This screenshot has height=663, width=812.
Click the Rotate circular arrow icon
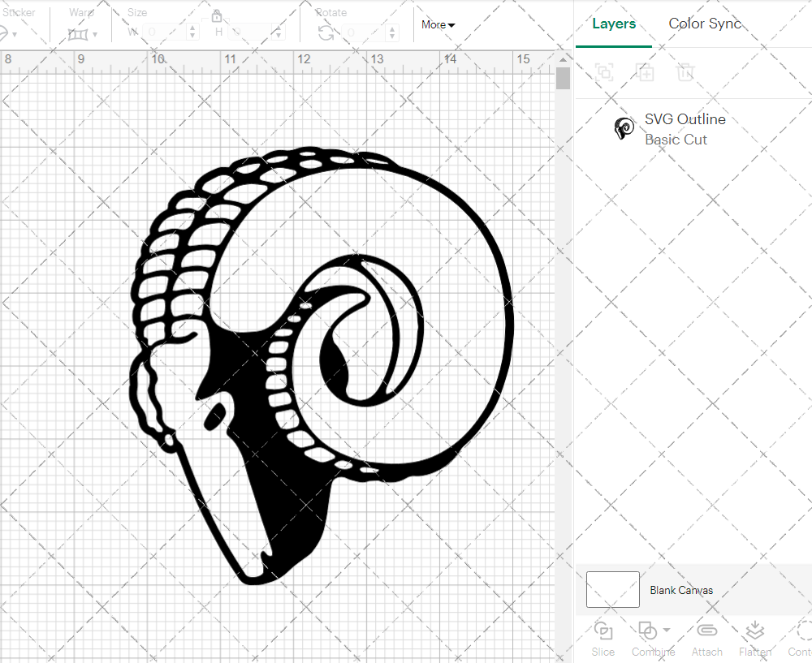(x=326, y=33)
